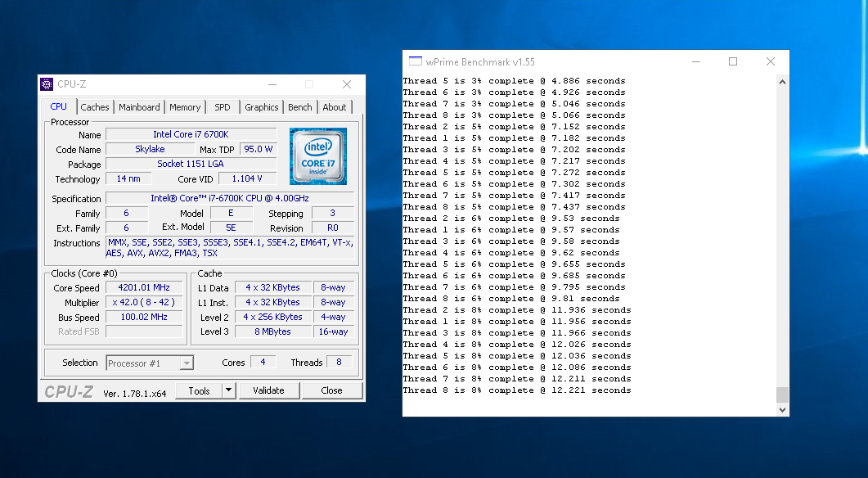Click the version text 'Ver. 1.78.1.x64'
This screenshot has height=478, width=868.
[134, 393]
